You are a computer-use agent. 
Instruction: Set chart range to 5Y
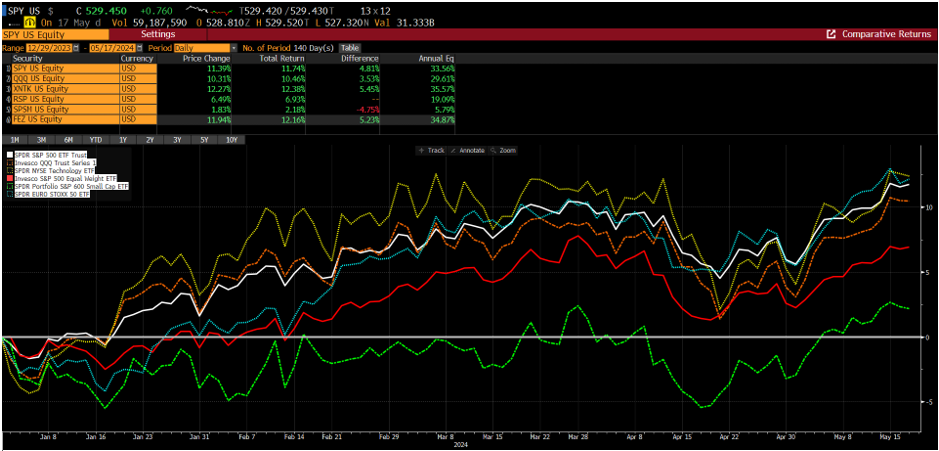[x=205, y=140]
